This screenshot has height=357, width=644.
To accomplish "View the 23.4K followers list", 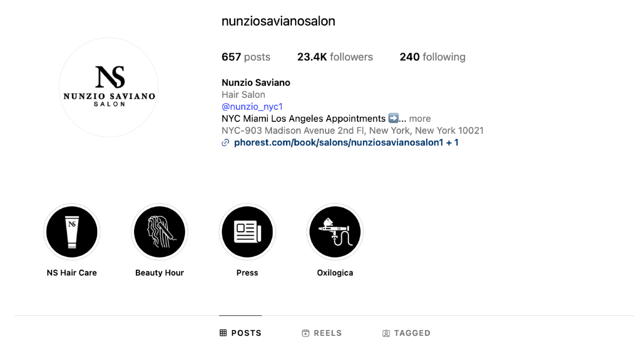I will coord(335,57).
